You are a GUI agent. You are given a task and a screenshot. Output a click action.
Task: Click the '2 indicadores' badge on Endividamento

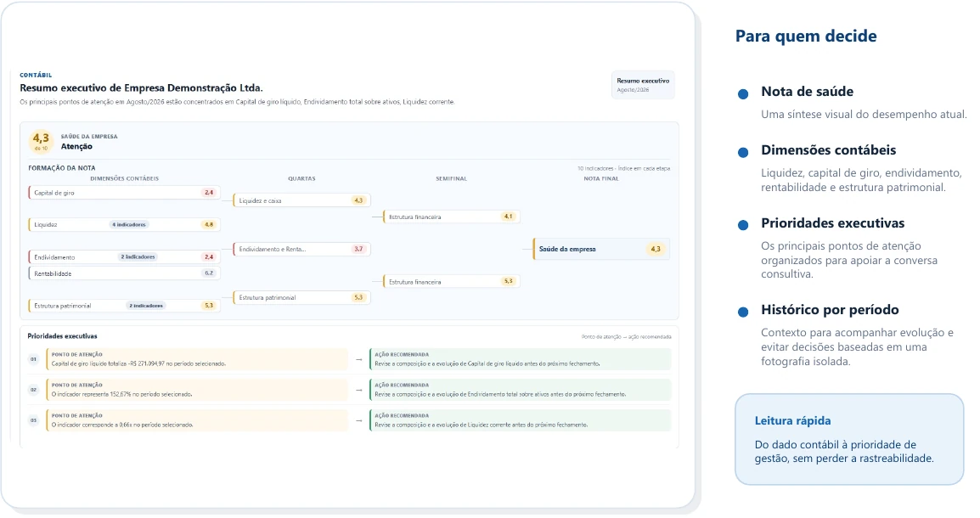coord(138,256)
